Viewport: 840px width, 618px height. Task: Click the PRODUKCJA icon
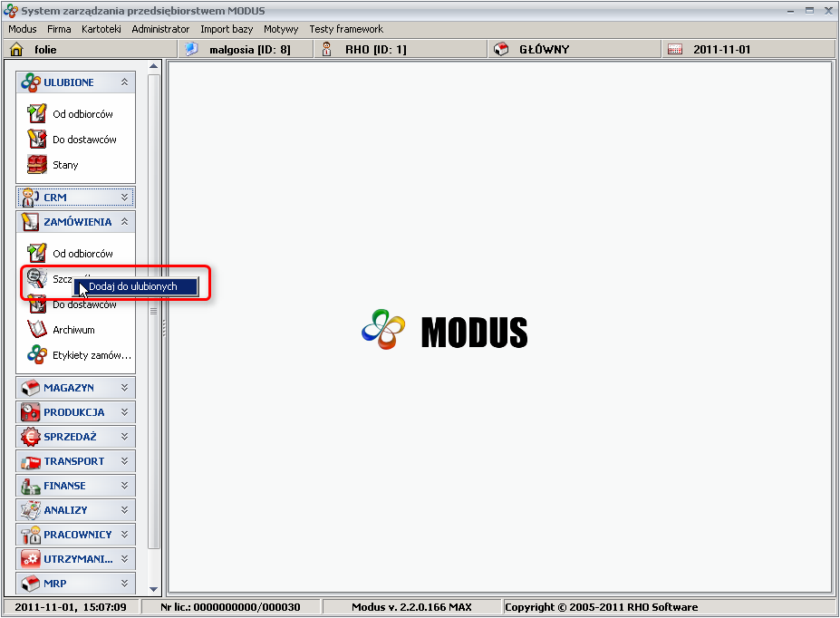point(30,412)
